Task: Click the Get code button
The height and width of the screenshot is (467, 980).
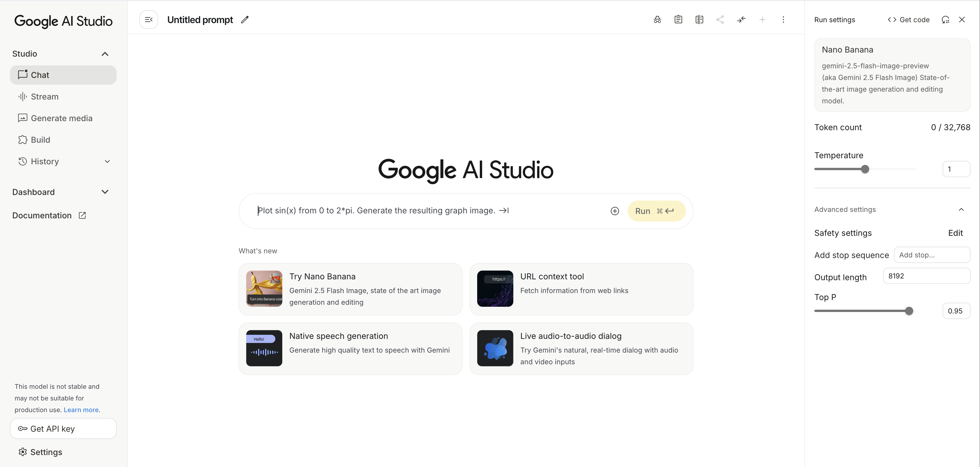Action: [909, 20]
